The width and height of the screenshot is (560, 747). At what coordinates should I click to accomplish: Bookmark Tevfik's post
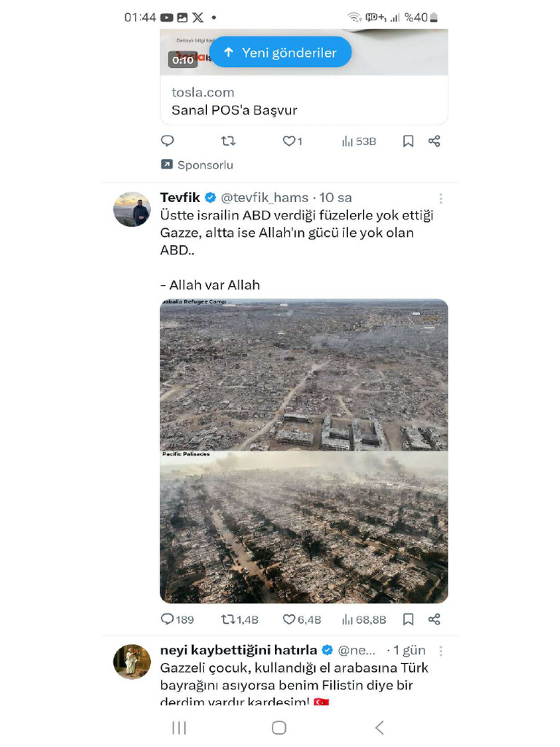[408, 619]
